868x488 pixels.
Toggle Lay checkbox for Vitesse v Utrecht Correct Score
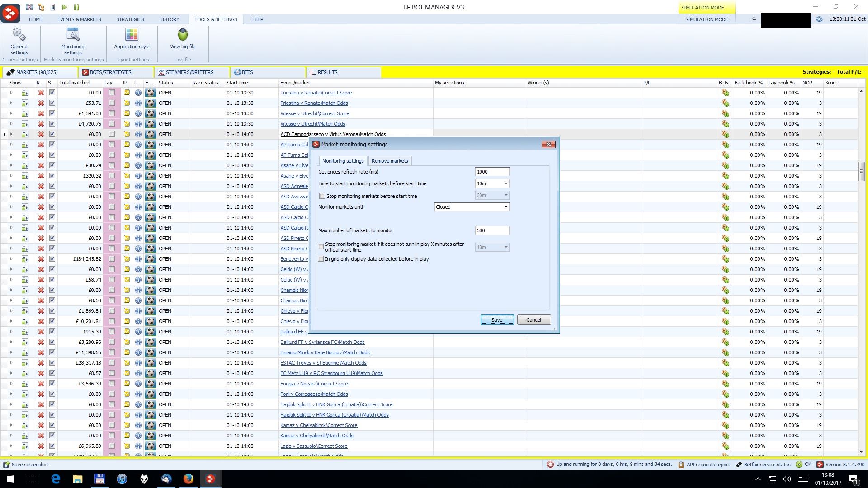112,113
